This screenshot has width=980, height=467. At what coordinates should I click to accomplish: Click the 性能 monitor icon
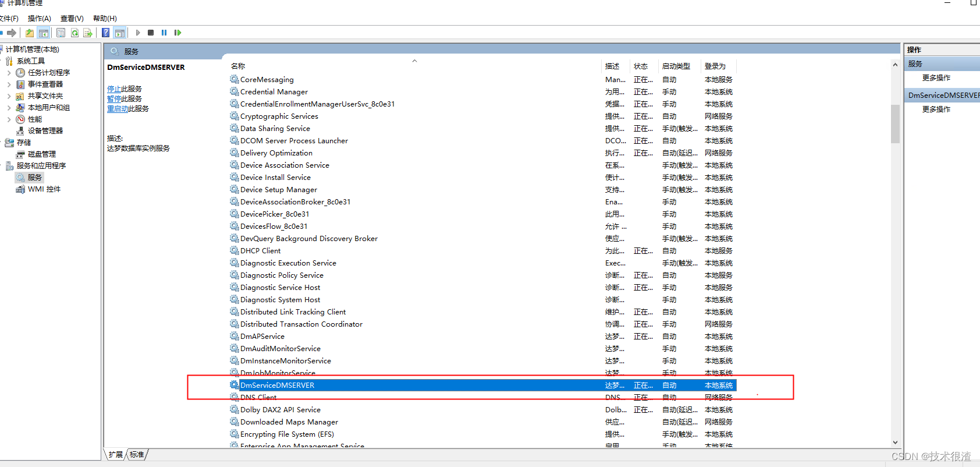[20, 119]
